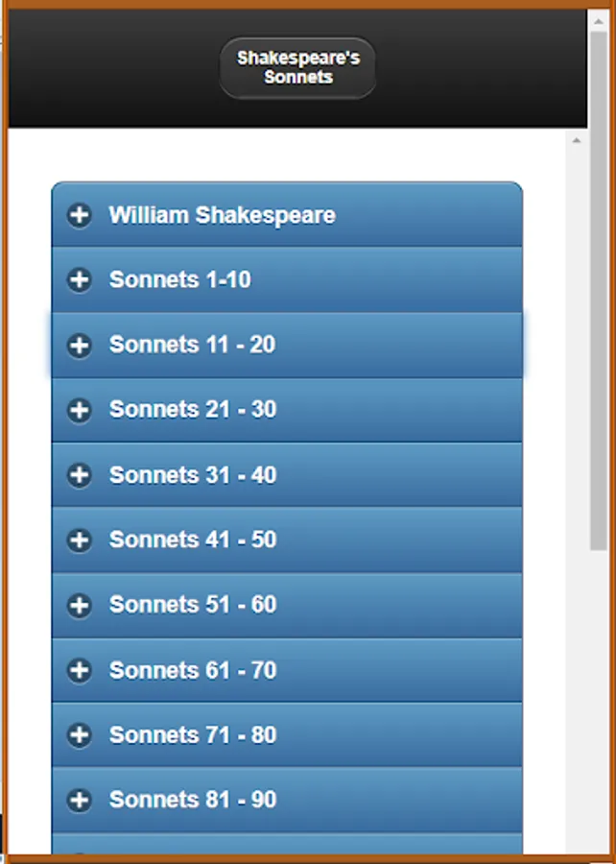616x864 pixels.
Task: Click the Shakespeare's Sonnets header button
Action: coord(297,68)
